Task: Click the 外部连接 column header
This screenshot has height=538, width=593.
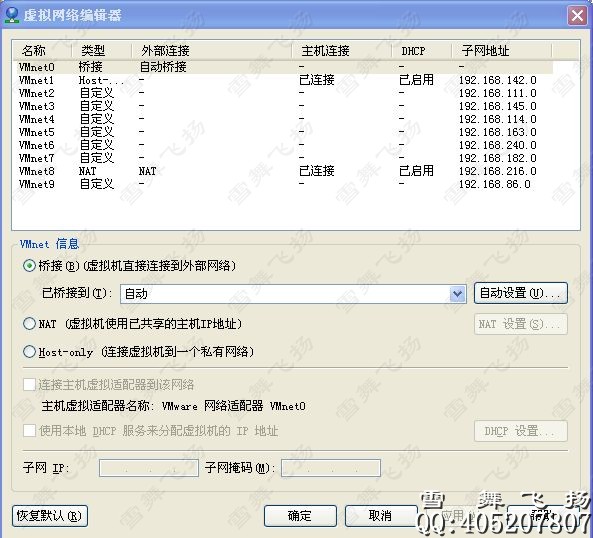Action: (x=211, y=50)
